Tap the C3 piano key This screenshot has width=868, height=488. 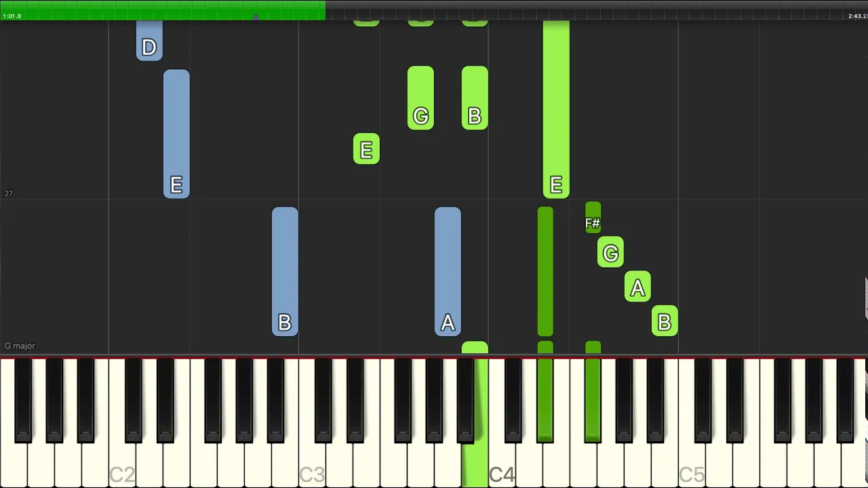pos(312,468)
